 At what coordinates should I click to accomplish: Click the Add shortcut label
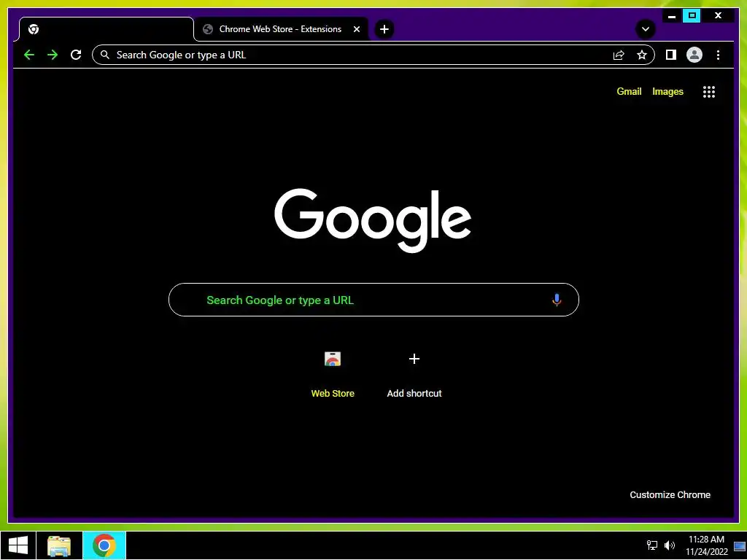point(414,393)
